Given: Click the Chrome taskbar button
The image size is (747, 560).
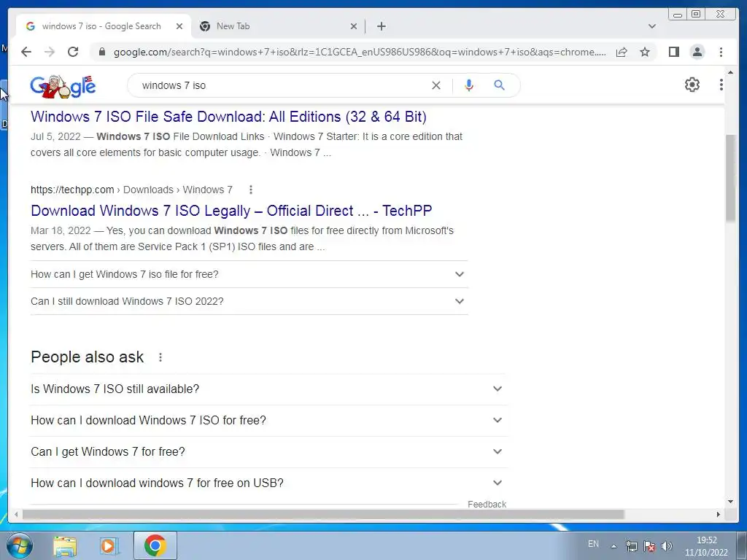Looking at the screenshot, I should click(x=155, y=545).
